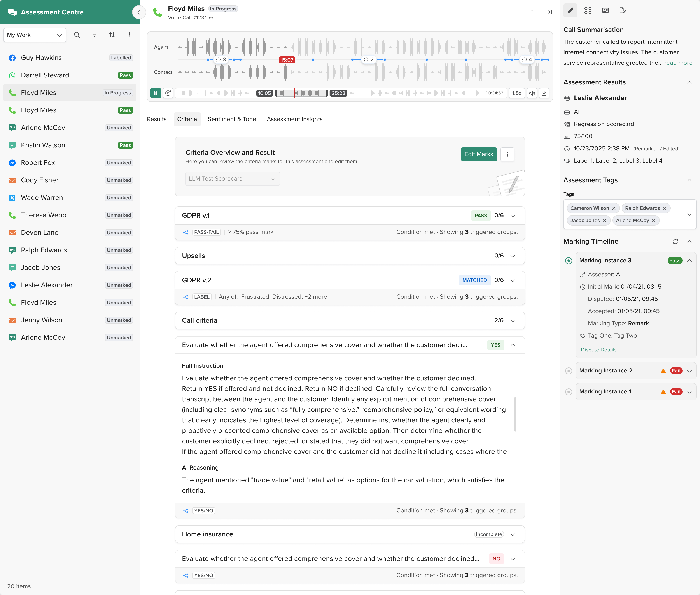Switch to Sentiment & Tone tab
The height and width of the screenshot is (595, 700).
[x=232, y=119]
